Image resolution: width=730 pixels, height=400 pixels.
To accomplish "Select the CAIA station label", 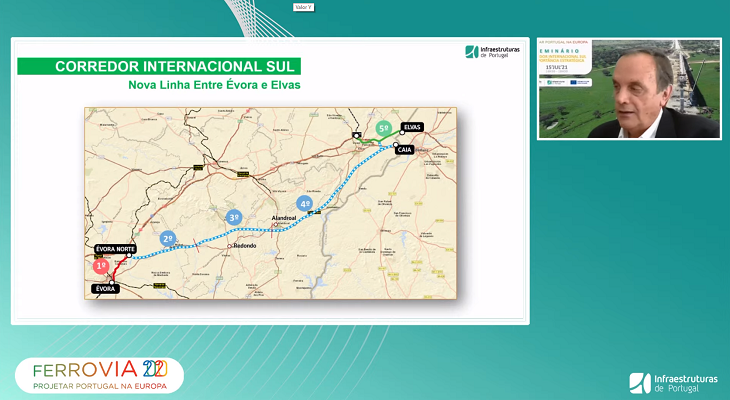I will [404, 149].
